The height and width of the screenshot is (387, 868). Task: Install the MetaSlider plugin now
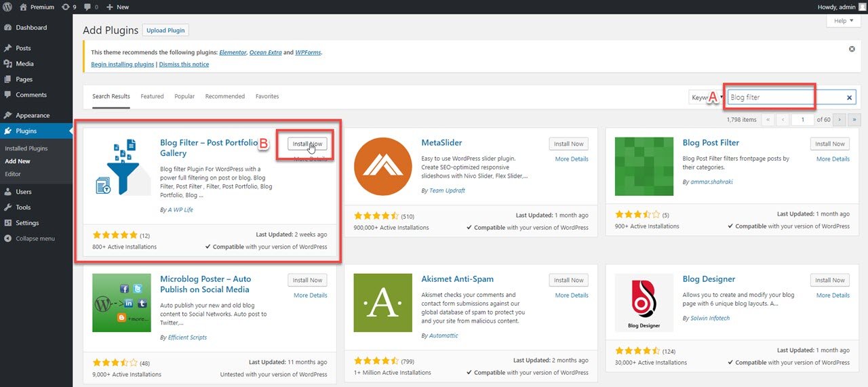[568, 144]
